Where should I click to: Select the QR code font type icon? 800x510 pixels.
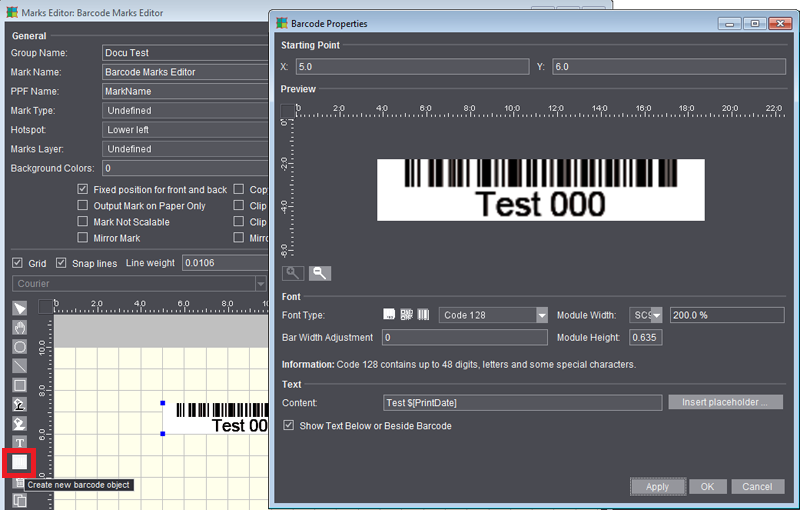(407, 315)
